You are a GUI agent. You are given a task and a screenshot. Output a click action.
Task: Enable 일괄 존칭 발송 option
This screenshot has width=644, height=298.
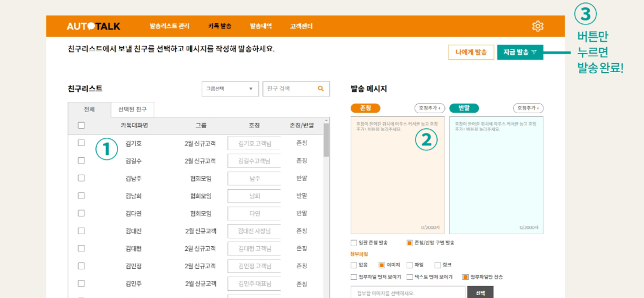[354, 243]
